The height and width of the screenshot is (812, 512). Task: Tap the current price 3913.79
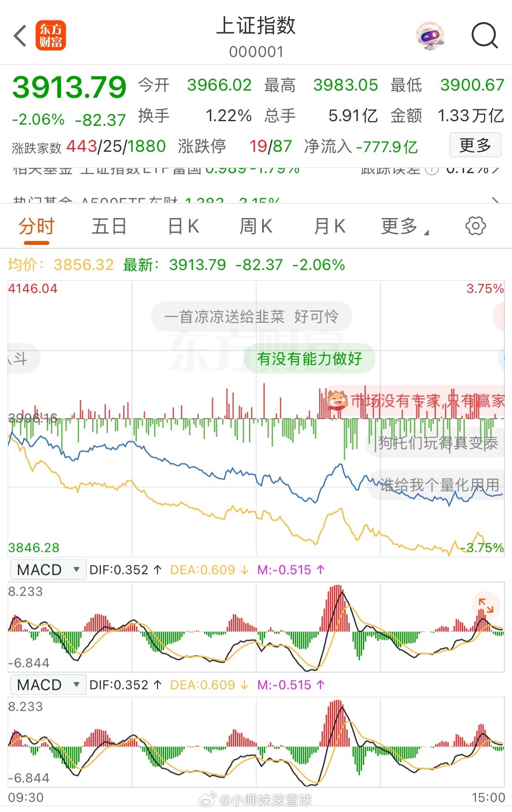(x=69, y=87)
